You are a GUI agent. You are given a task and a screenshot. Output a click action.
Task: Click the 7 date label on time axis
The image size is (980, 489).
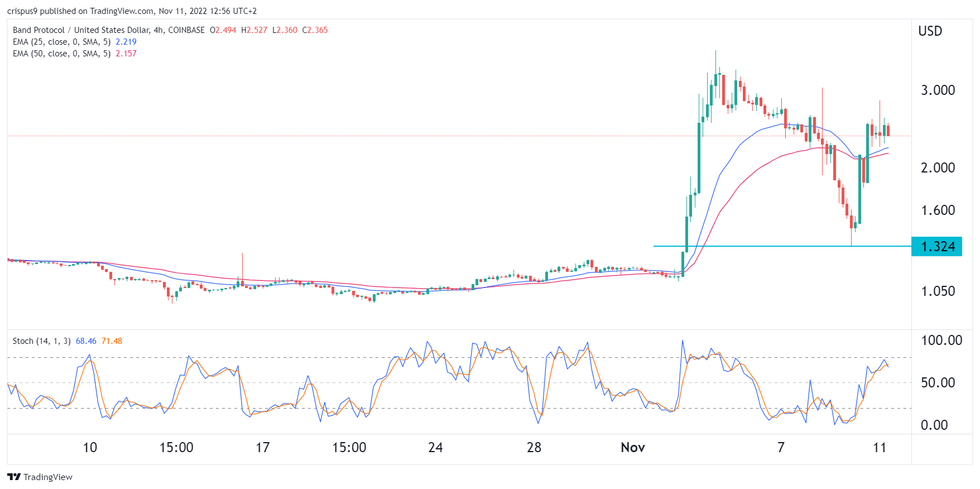781,447
